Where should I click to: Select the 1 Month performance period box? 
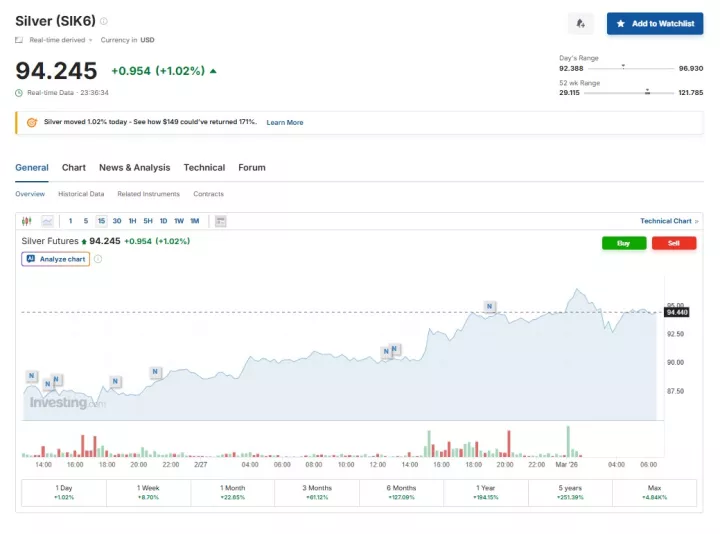(233, 492)
